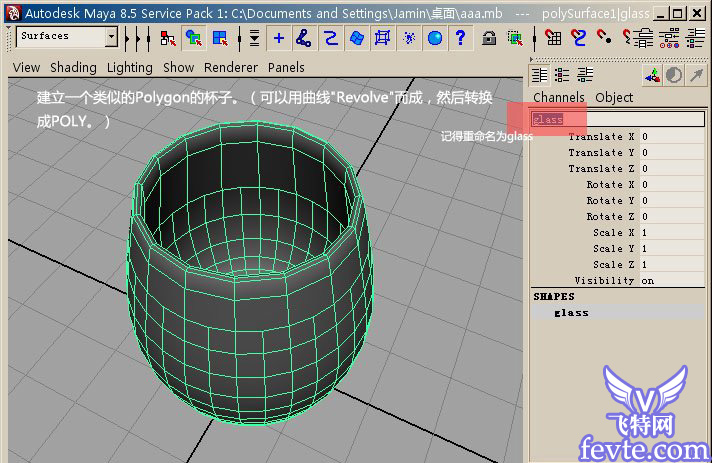The width and height of the screenshot is (712, 463).
Task: Toggle the handles selection mask (plus icon)
Action: click(x=279, y=38)
